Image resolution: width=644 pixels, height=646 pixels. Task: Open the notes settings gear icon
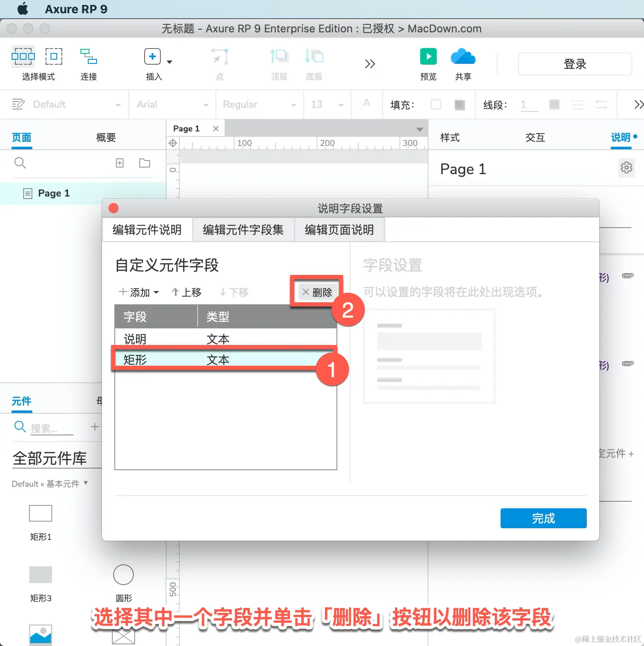coord(627,168)
